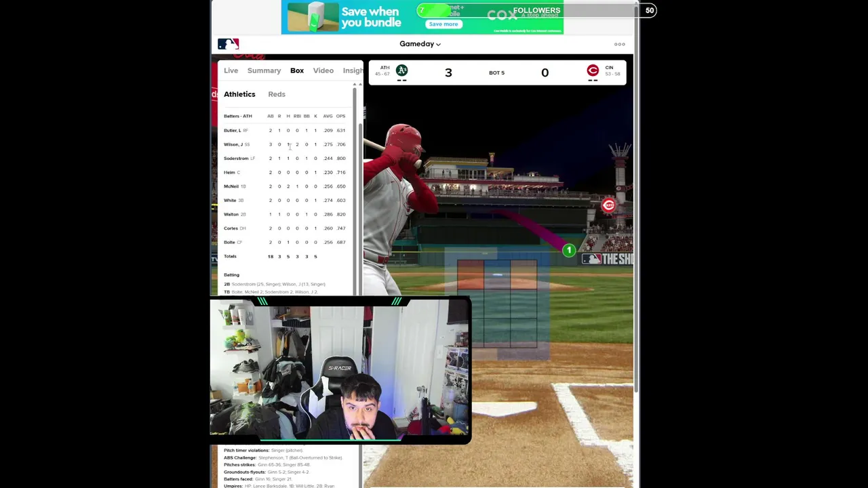Open player Butler, L in box score
868x488 pixels.
(x=232, y=130)
